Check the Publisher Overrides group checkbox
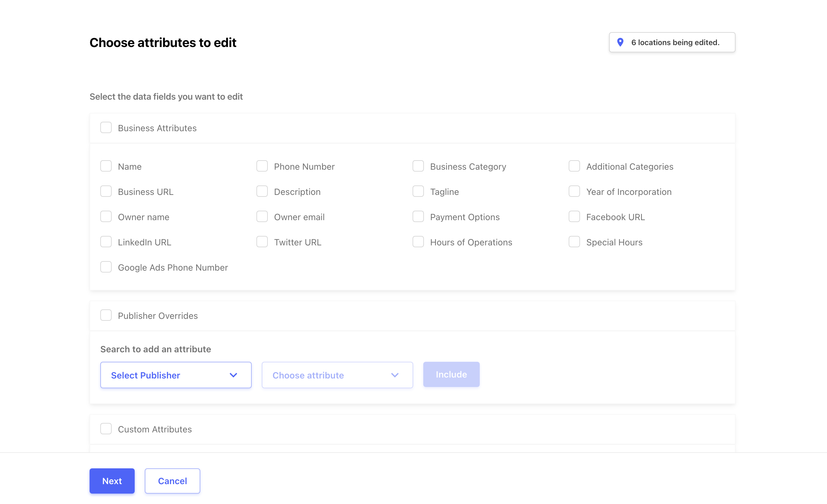The width and height of the screenshot is (827, 504). (106, 315)
